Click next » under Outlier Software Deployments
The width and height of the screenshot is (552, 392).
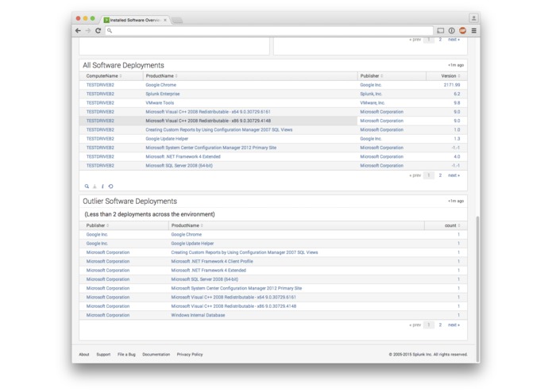coord(454,325)
